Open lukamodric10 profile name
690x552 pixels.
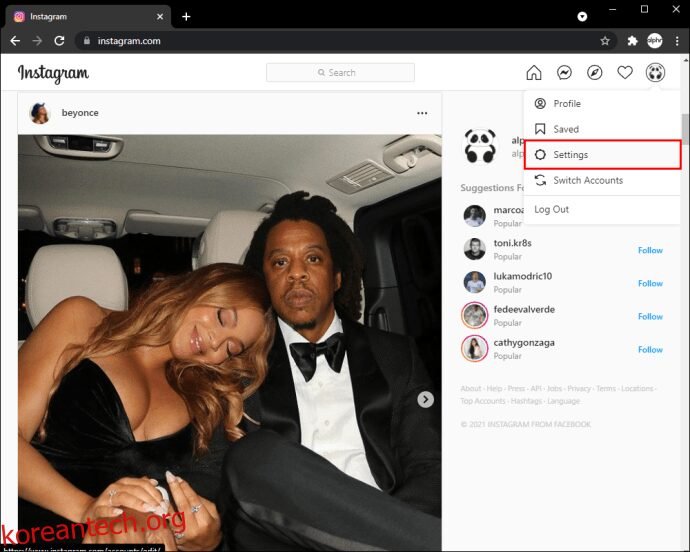coord(522,276)
